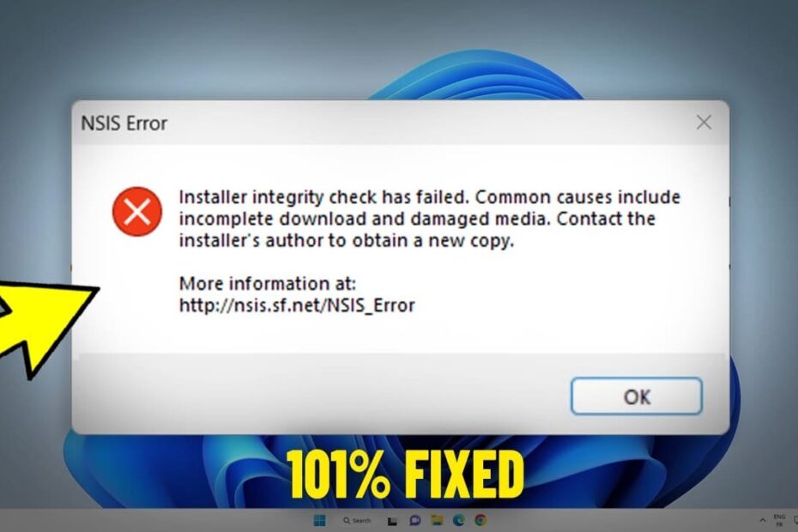Viewport: 798px width, 532px height.
Task: Click the blue bloom desktop wallpaper
Action: pyautogui.click(x=479, y=76)
